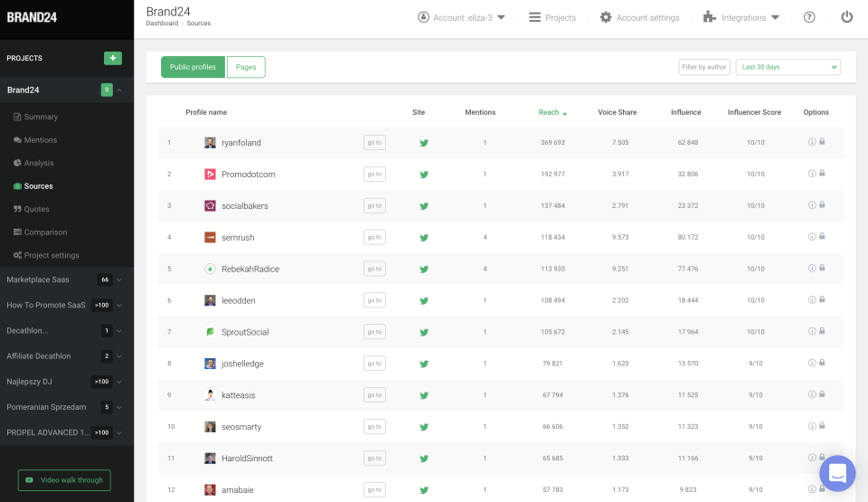Image resolution: width=868 pixels, height=502 pixels.
Task: Open the Last 30 days date range selector
Action: 788,67
